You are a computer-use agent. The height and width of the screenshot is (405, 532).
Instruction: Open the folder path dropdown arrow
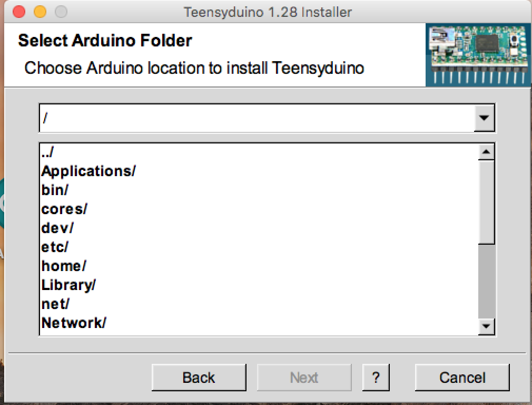click(484, 118)
